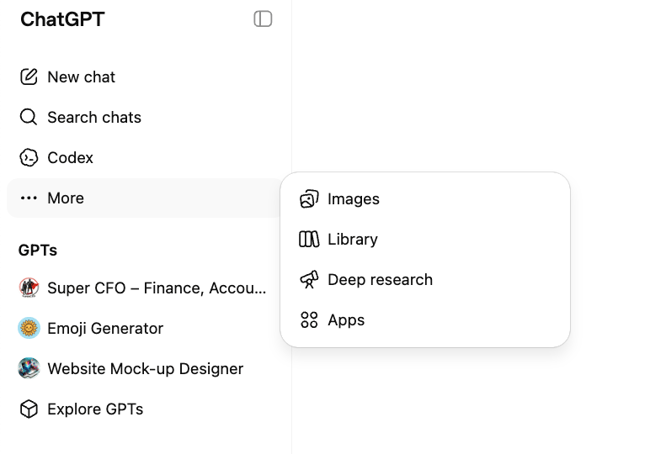Click the Library books icon

click(x=309, y=239)
